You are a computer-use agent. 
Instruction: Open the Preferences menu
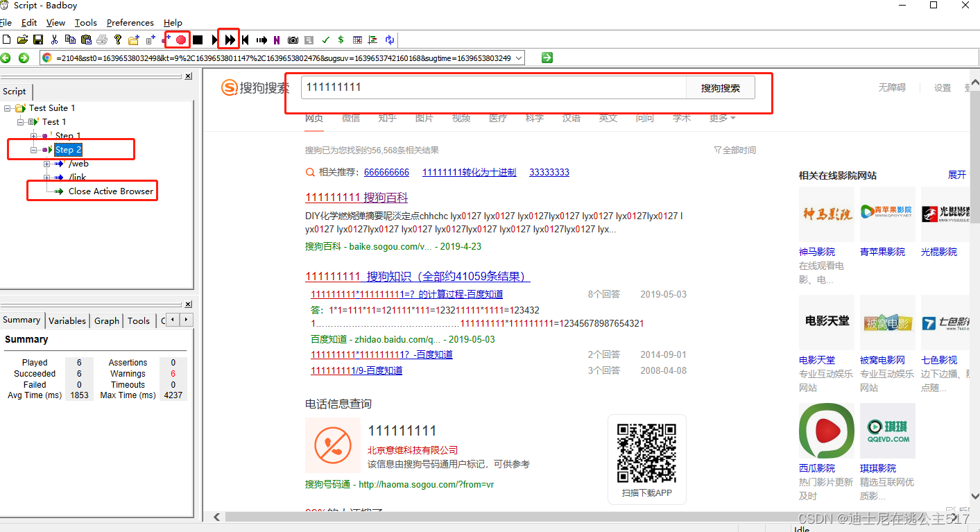(130, 22)
